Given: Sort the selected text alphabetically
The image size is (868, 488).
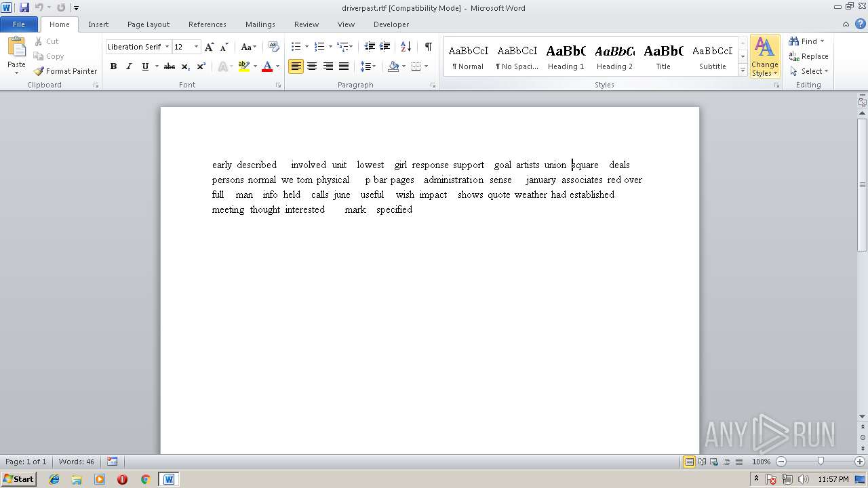Looking at the screenshot, I should pyautogui.click(x=406, y=47).
